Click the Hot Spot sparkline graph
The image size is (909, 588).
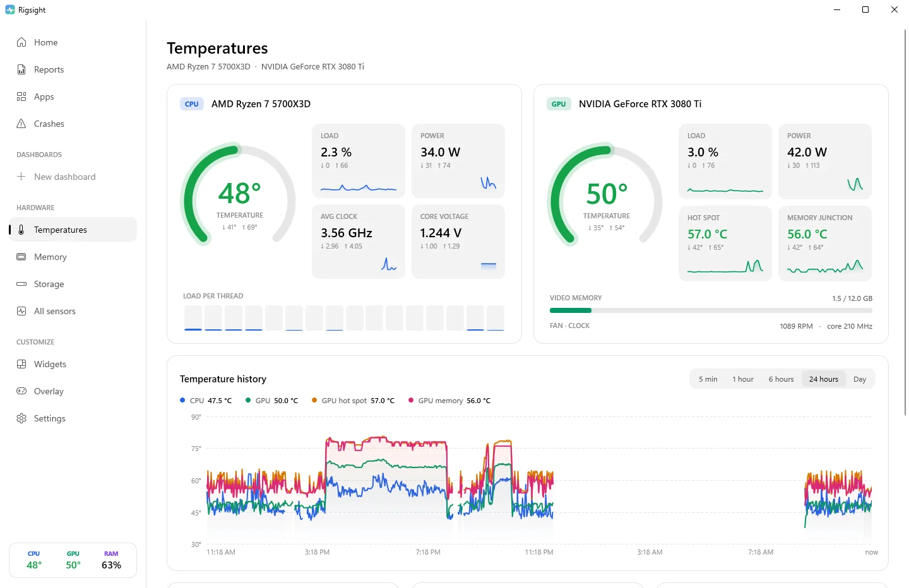725,266
